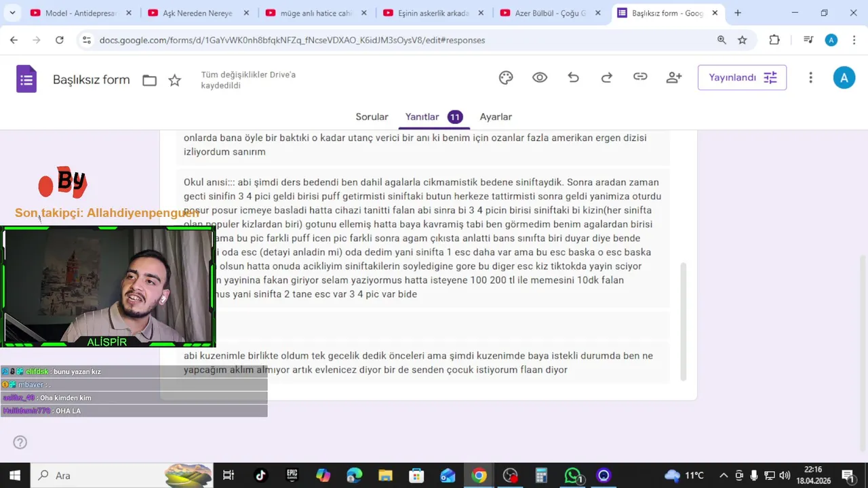The image size is (868, 488).
Task: Open the volume control in tray
Action: (x=785, y=475)
